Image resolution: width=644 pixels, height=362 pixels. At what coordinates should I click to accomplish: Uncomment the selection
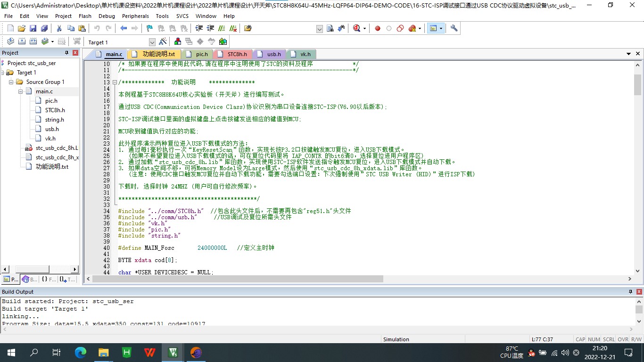pyautogui.click(x=233, y=28)
